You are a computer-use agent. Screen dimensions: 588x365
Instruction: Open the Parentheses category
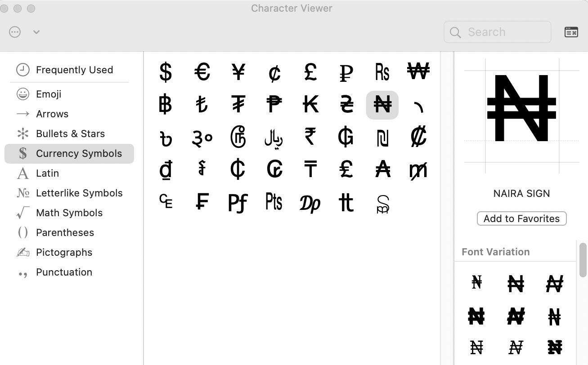[x=65, y=232]
